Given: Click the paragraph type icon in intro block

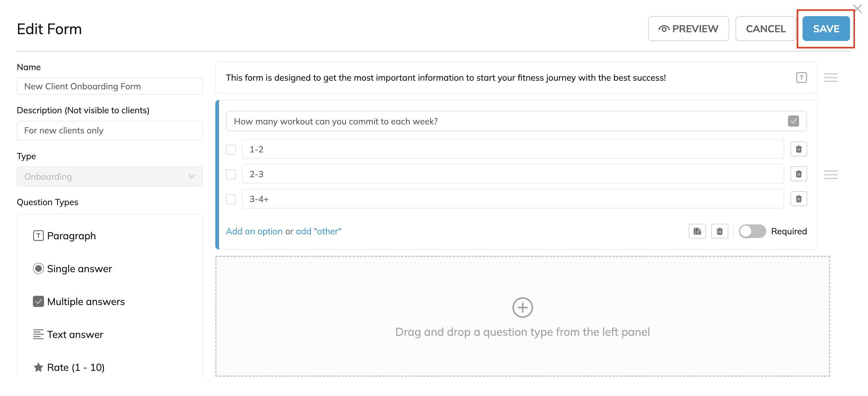Looking at the screenshot, I should point(801,78).
